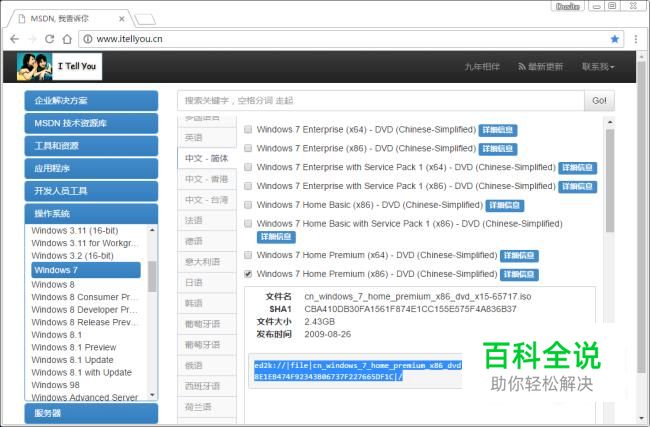Submit search with the Go! button

pos(599,101)
